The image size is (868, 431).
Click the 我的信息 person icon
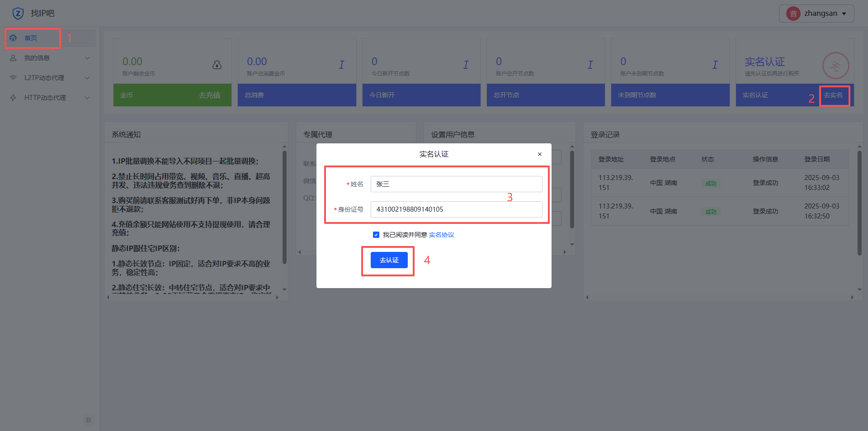[x=13, y=58]
